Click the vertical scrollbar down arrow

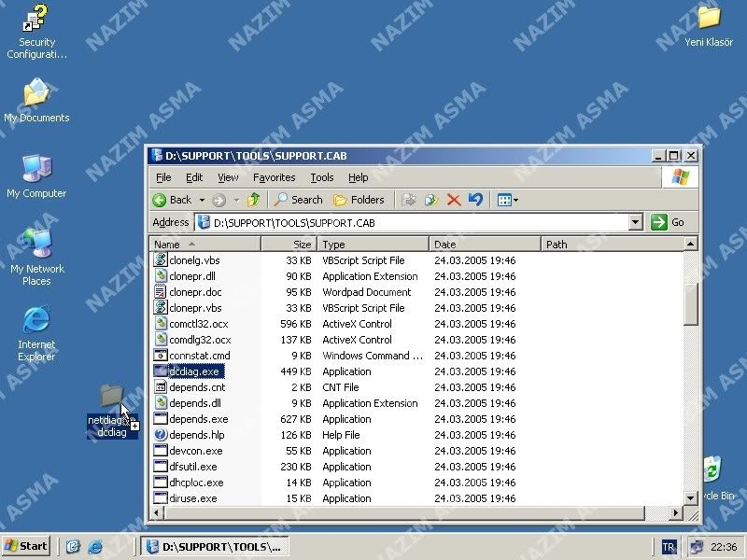pyautogui.click(x=690, y=498)
